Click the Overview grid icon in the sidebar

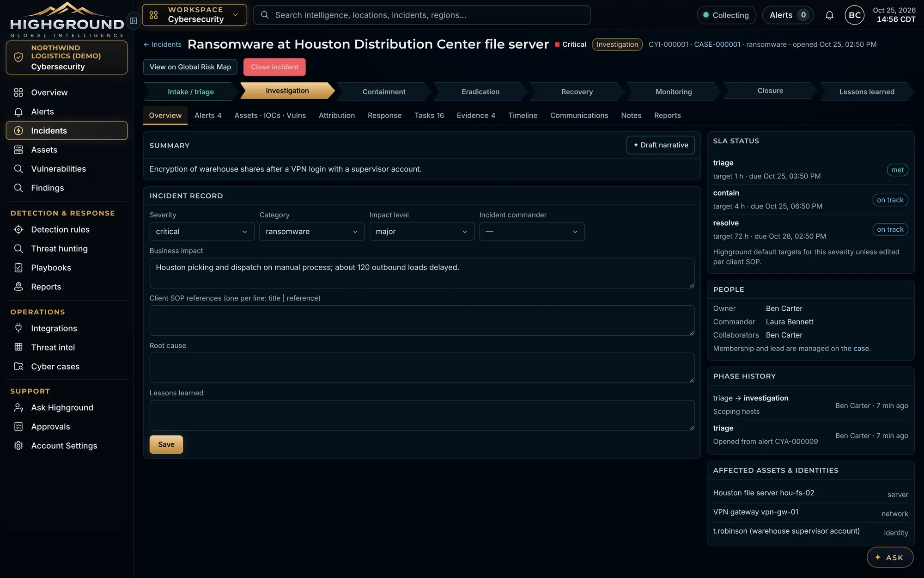pos(18,92)
